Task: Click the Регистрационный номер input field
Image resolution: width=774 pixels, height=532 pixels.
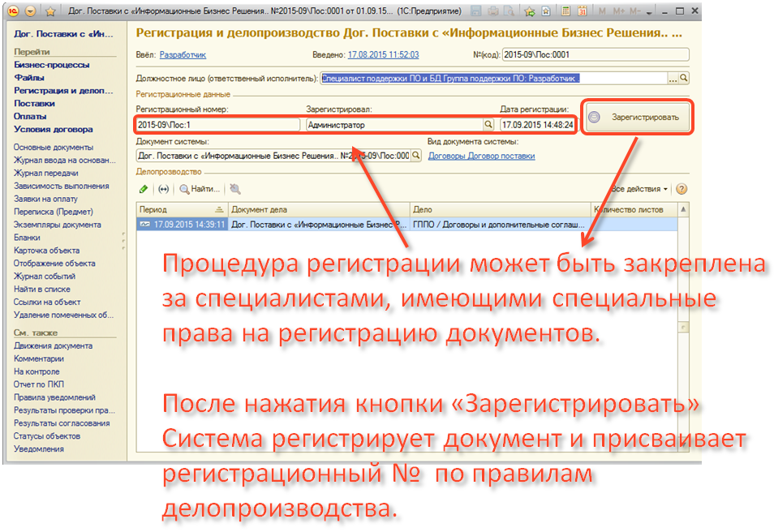Action: coord(217,126)
